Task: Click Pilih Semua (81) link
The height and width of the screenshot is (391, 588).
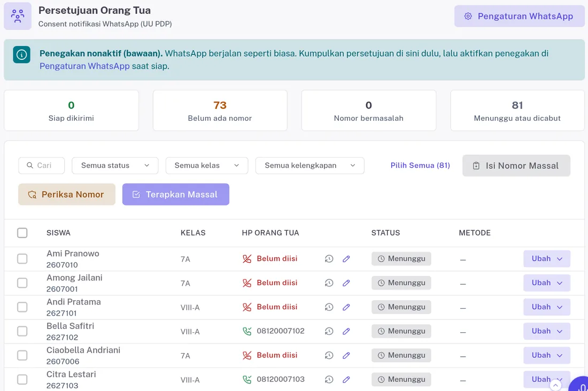Action: pyautogui.click(x=420, y=166)
